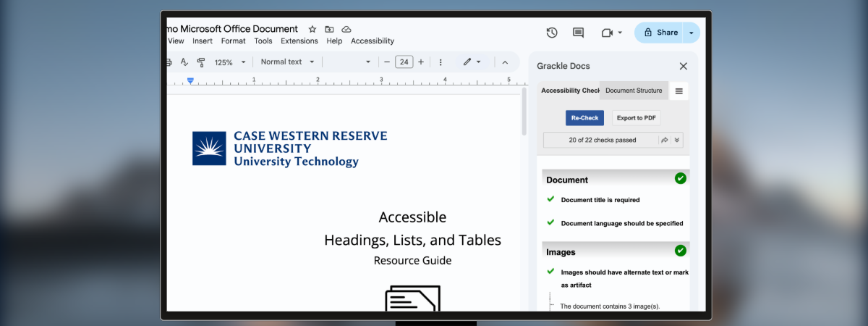This screenshot has width=868, height=326.
Task: Click share results arrow icon in Grackle
Action: (663, 140)
